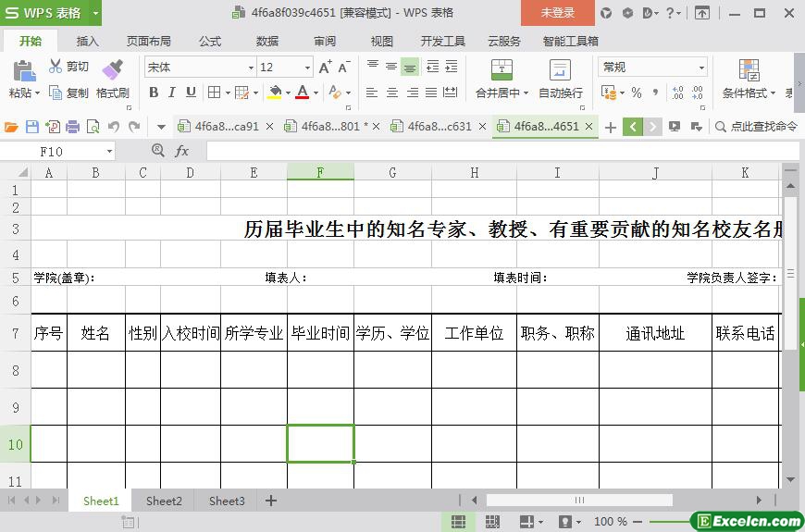Center text horizontally icon
Viewport: 805px width, 532px height.
[392, 93]
